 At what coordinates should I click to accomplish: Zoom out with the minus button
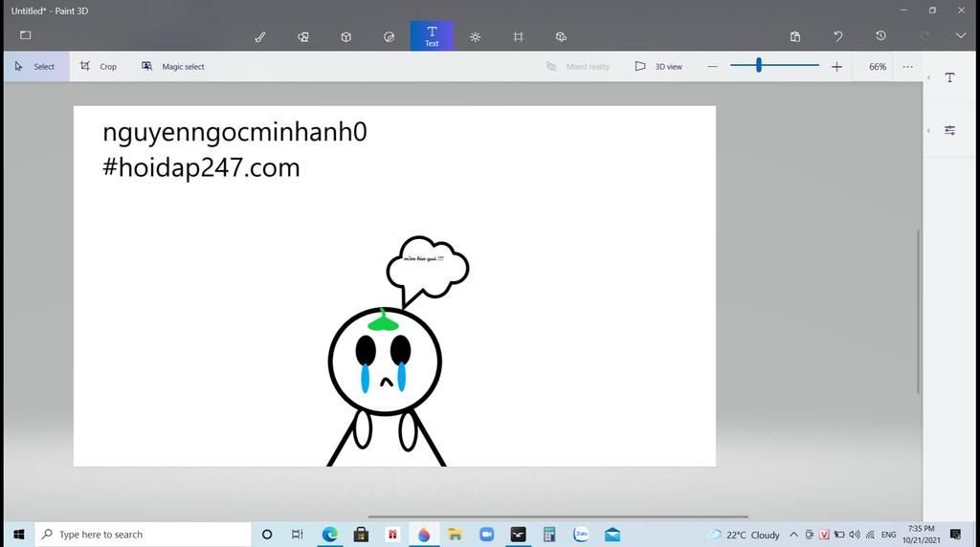tap(712, 66)
